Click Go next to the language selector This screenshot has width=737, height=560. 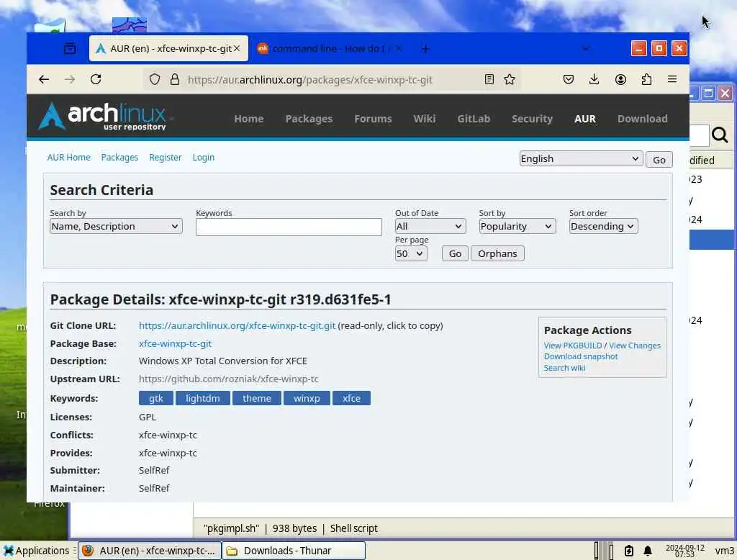[x=659, y=160]
